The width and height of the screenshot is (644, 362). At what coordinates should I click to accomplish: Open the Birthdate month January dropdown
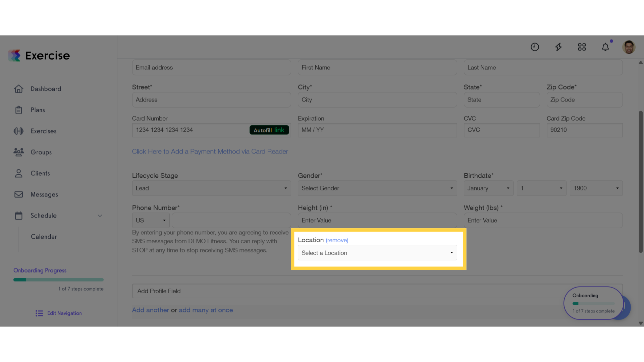(488, 188)
